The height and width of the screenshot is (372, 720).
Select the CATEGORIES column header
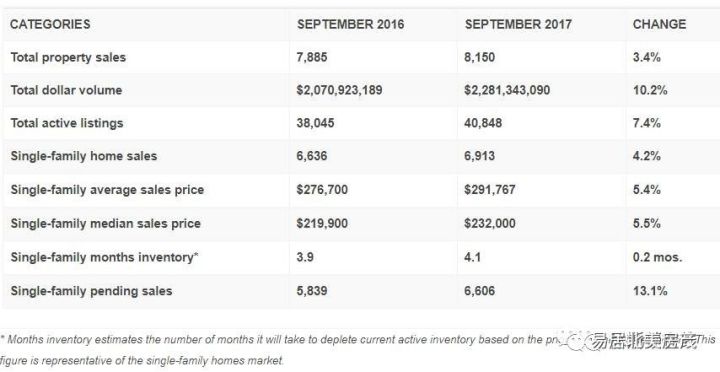(x=50, y=24)
